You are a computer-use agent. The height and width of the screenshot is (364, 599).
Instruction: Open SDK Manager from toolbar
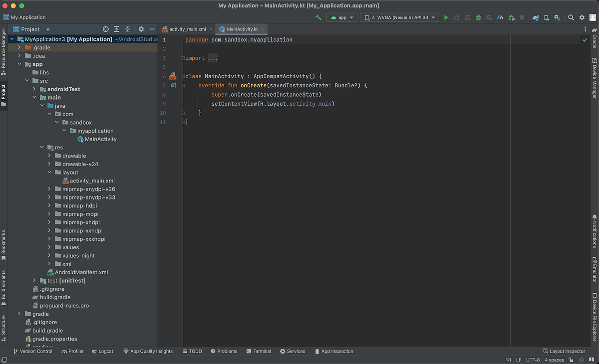tap(557, 17)
